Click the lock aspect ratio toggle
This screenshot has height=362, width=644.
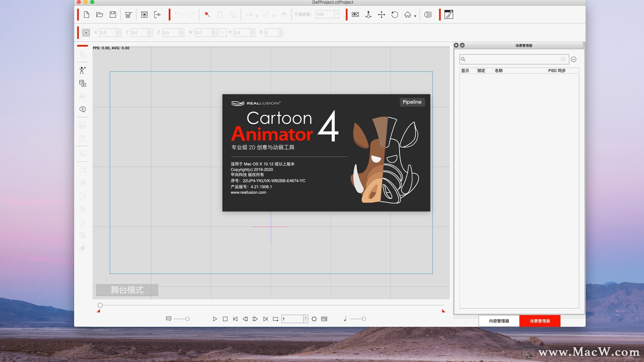click(x=222, y=33)
